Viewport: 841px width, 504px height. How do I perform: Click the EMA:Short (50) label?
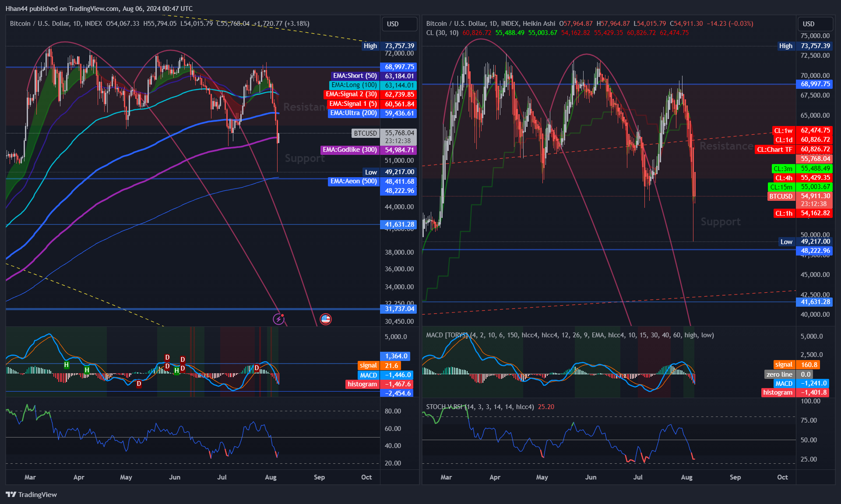pos(355,76)
